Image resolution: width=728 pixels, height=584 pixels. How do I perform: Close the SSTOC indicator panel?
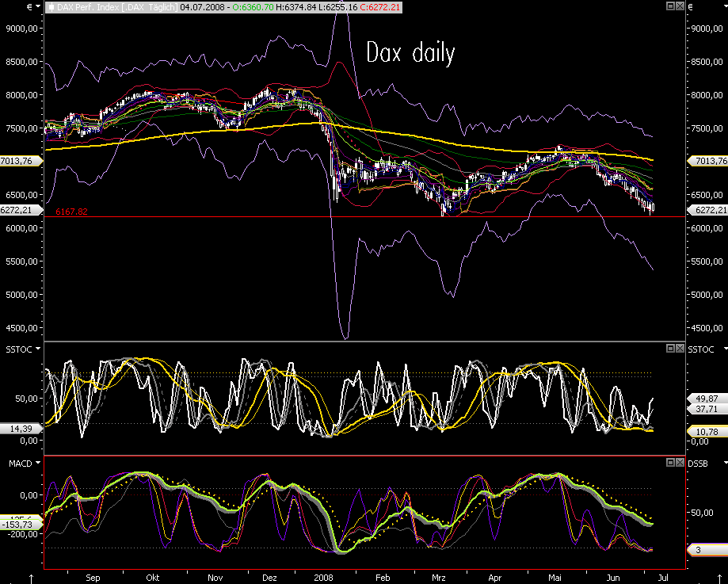tap(680, 348)
